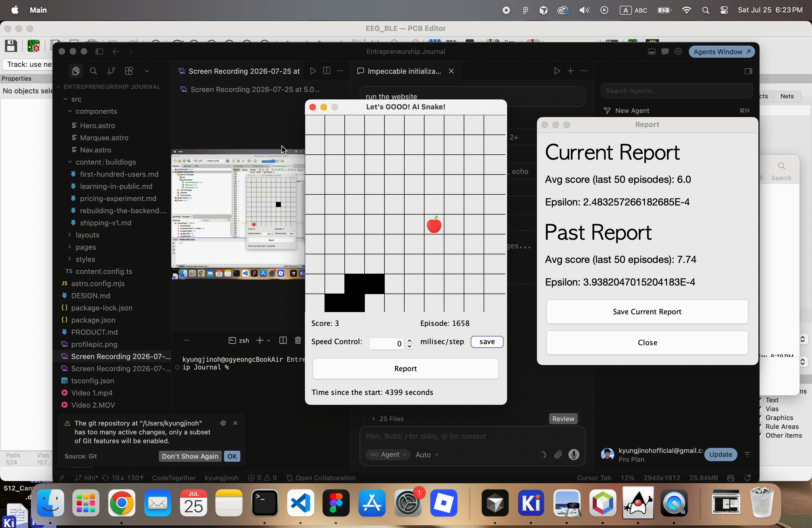Viewport: 812px width, 528px height.
Task: Click OK on the git warning
Action: click(x=232, y=456)
